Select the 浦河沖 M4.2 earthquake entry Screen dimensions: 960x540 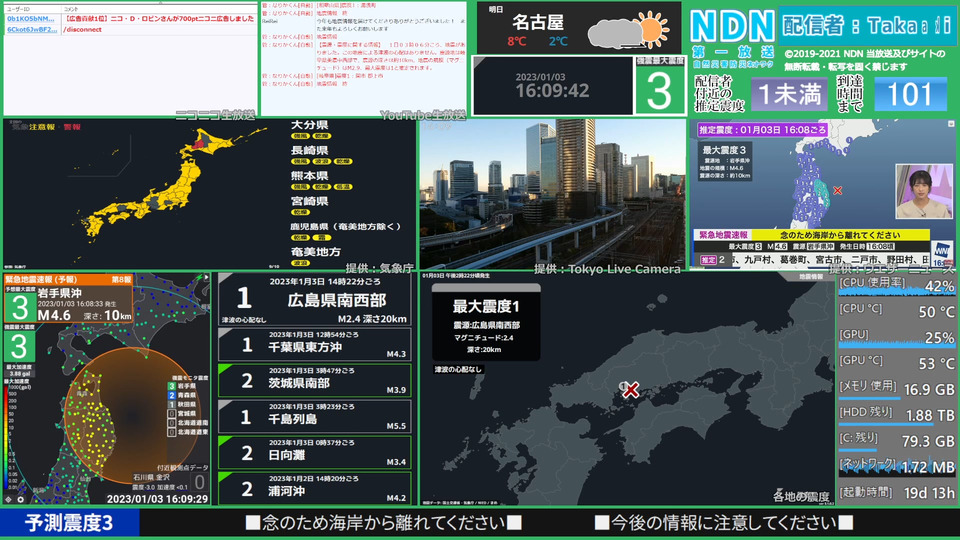315,489
